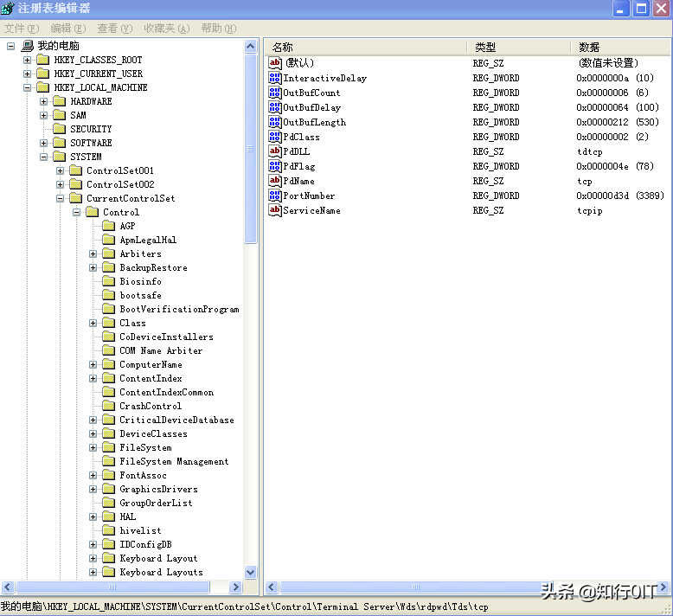Select the BackupRestore key

click(153, 267)
